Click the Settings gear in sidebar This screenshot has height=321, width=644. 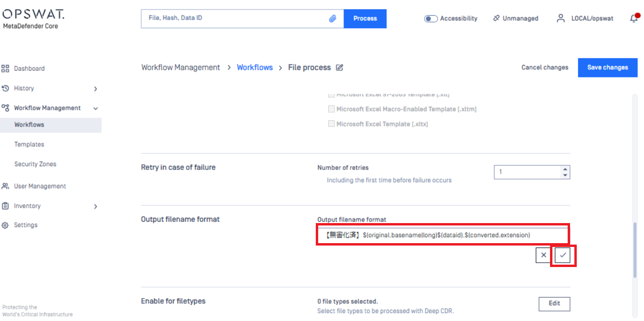click(6, 225)
